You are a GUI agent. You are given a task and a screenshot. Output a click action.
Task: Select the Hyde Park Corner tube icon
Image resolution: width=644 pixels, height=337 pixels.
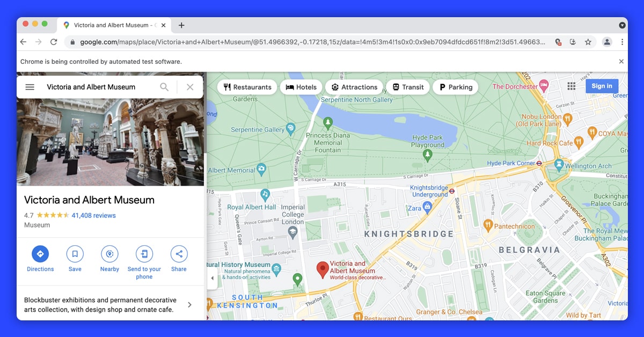539,163
